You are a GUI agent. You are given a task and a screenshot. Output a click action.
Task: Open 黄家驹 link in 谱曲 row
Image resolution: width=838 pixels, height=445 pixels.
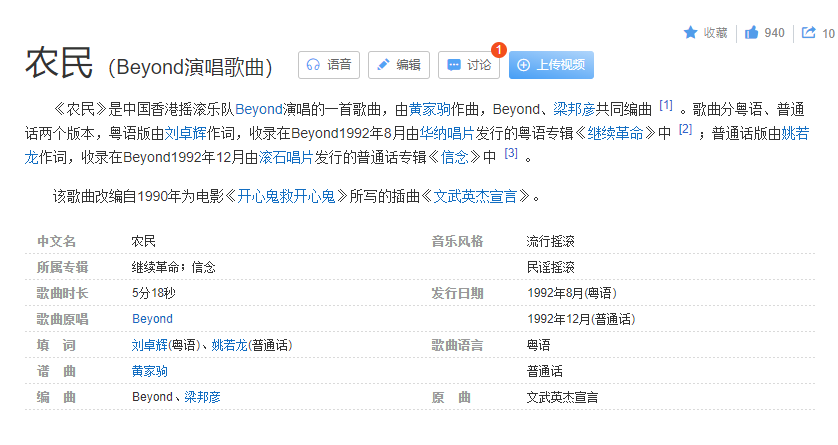150,371
